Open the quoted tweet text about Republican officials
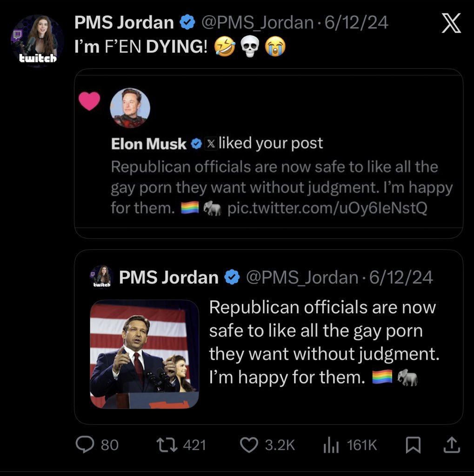This screenshot has width=474, height=476. coord(323,343)
